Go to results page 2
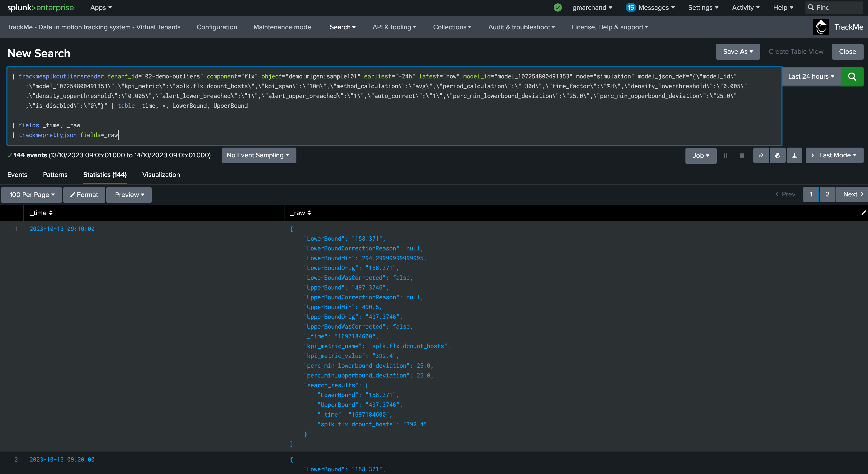Screen dimensions: 868x474 click(827, 194)
